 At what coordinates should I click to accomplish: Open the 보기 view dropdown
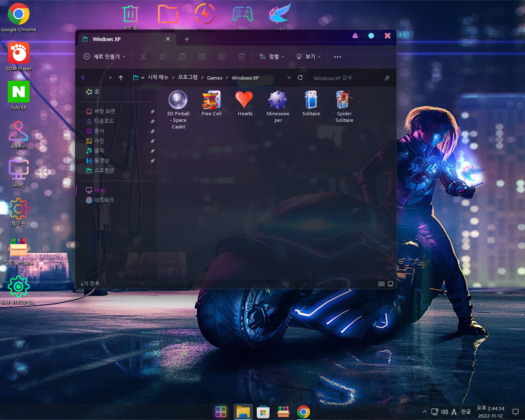308,57
